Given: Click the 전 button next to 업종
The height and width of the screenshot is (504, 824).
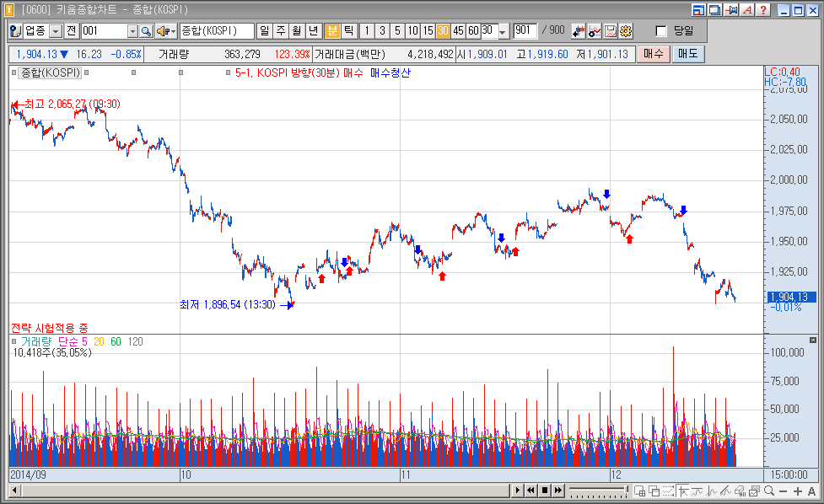Looking at the screenshot, I should click(x=72, y=31).
